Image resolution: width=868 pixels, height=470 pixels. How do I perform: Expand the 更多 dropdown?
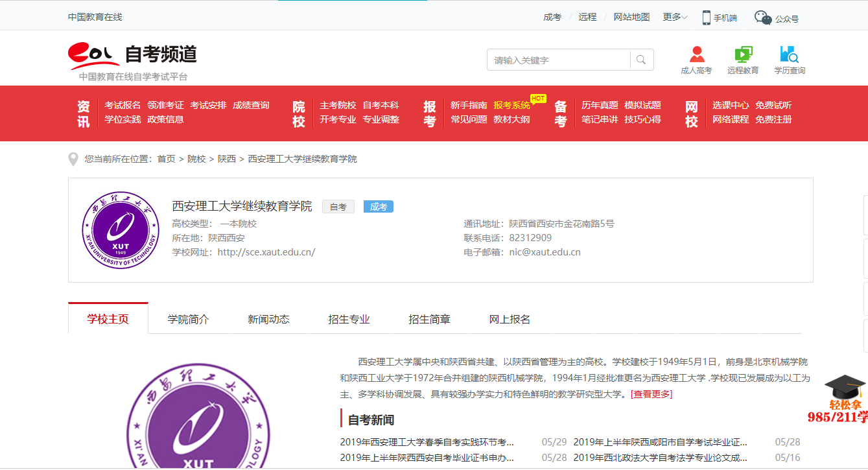pyautogui.click(x=675, y=18)
